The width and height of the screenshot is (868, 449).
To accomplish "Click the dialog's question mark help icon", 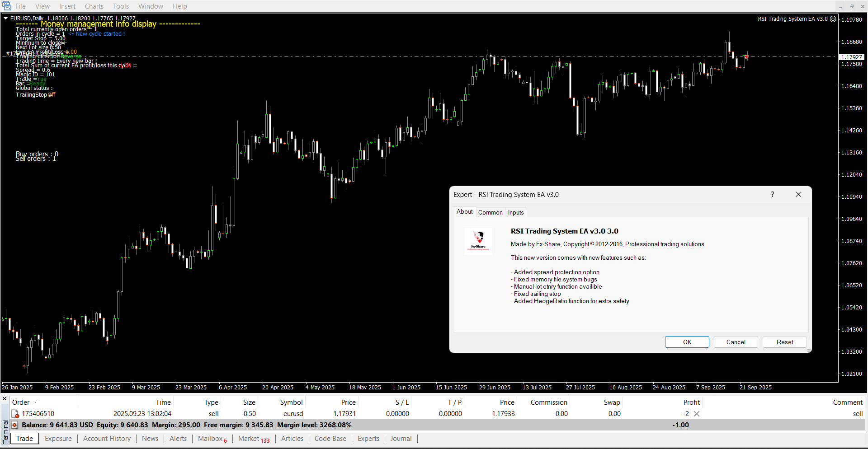I will (x=772, y=194).
